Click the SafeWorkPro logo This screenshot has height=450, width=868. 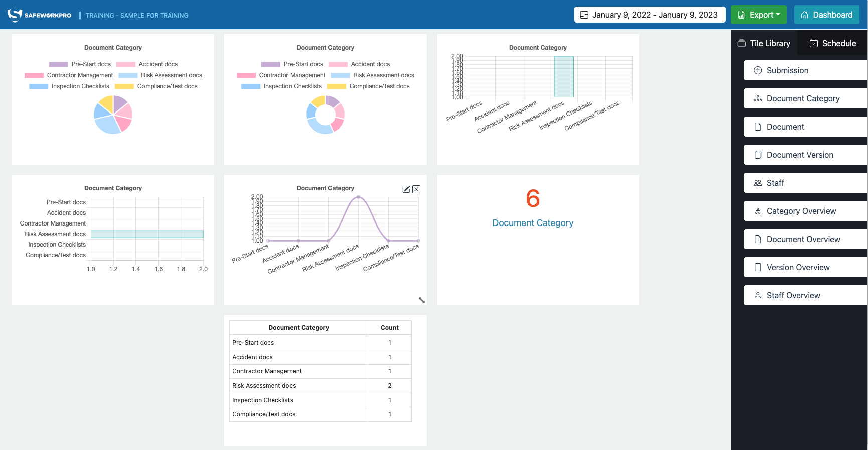point(39,15)
